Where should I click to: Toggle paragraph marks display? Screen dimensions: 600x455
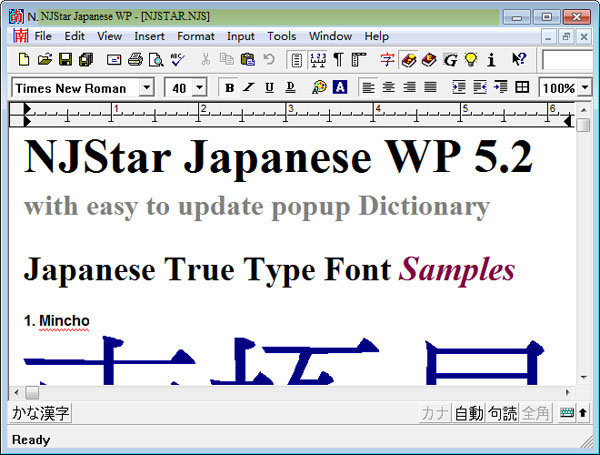[x=338, y=60]
